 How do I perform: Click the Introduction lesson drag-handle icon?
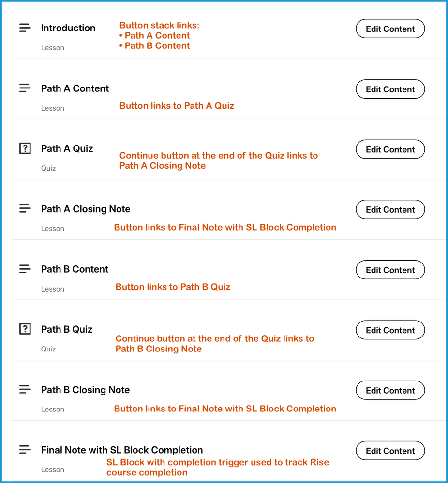point(25,28)
